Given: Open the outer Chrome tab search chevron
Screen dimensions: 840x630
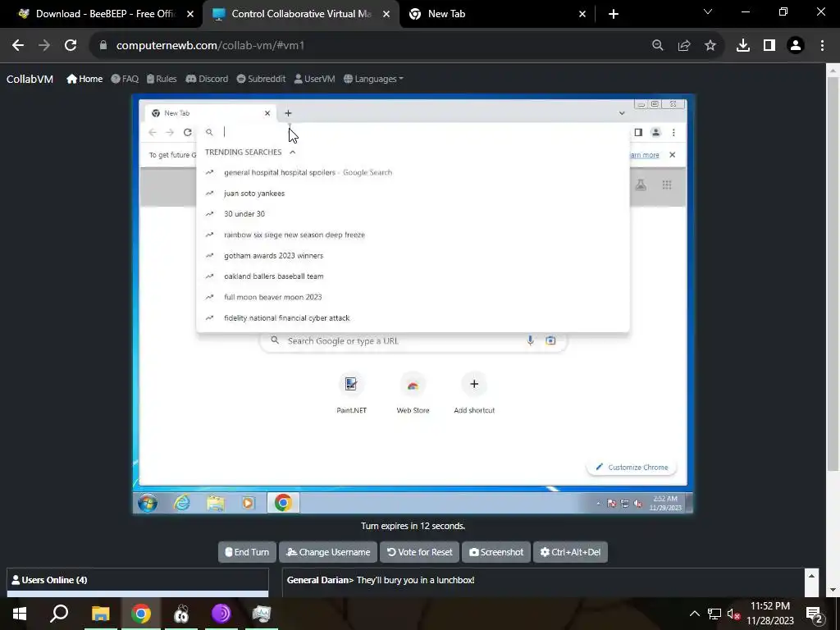Looking at the screenshot, I should (708, 11).
